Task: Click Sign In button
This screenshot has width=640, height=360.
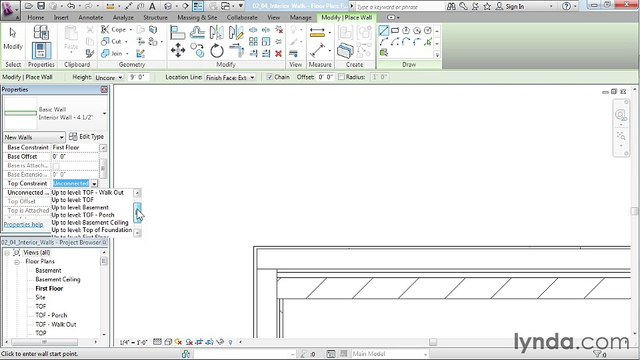Action: 509,7
